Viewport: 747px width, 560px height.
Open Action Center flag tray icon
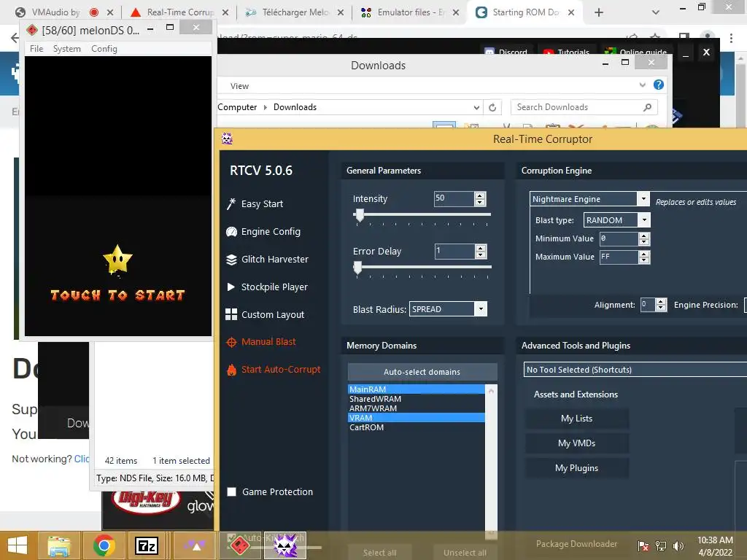click(x=643, y=545)
